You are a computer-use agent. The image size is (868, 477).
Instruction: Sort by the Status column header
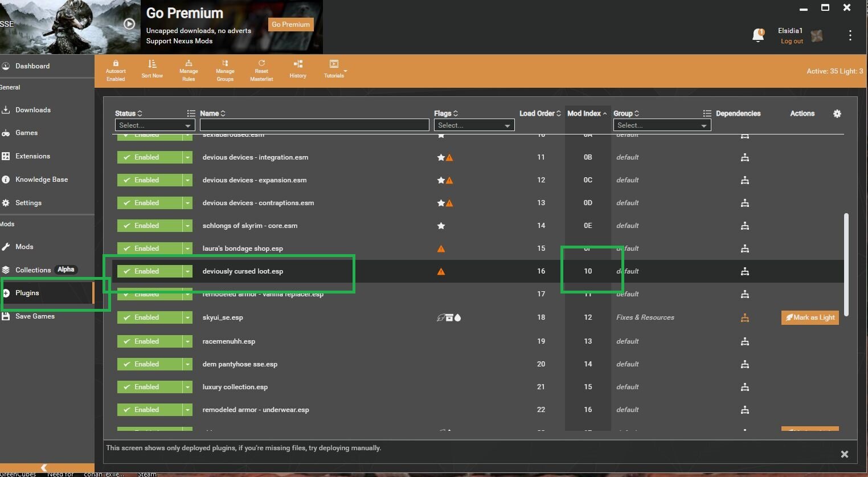(128, 113)
